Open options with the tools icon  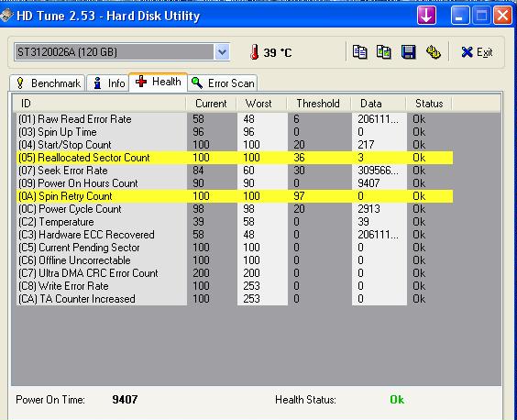[x=434, y=52]
